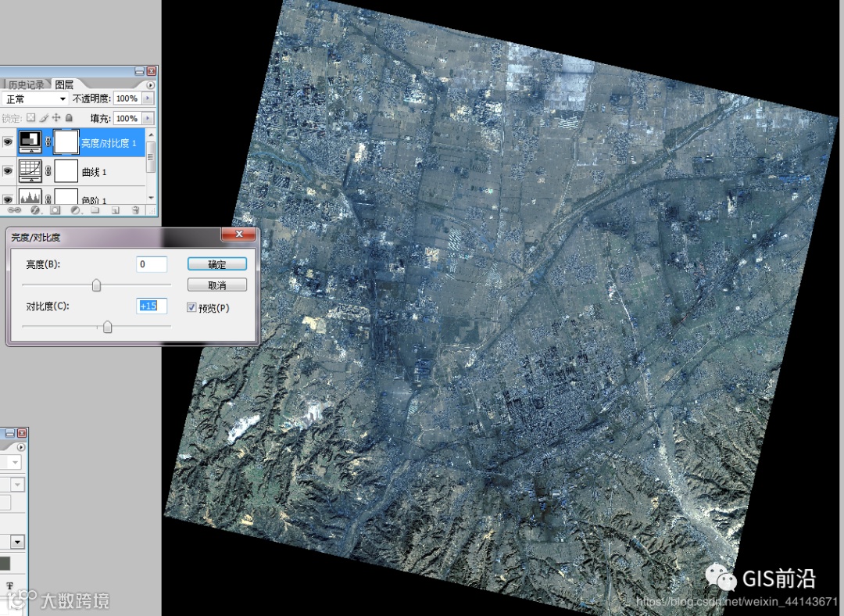Open the 正常 blend mode dropdown
Image resolution: width=844 pixels, height=616 pixels.
(x=35, y=99)
